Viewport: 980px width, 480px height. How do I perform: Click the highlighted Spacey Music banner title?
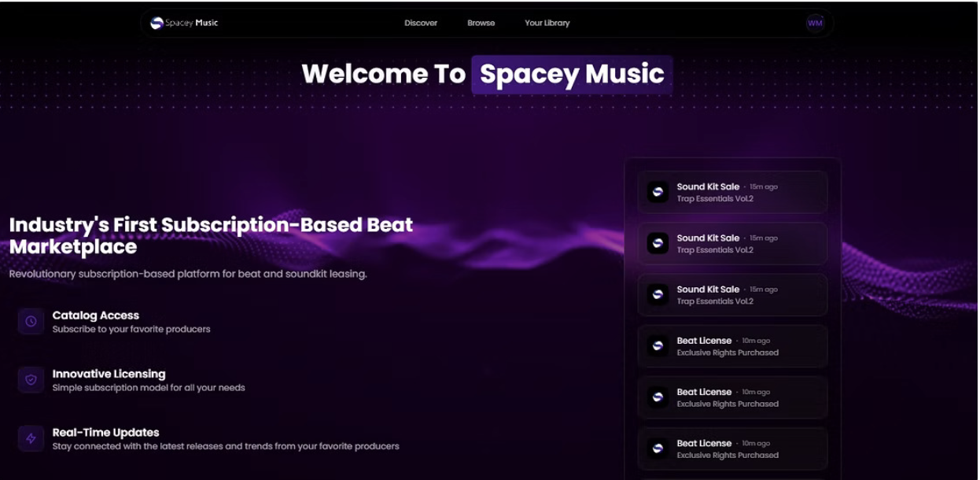pyautogui.click(x=569, y=74)
